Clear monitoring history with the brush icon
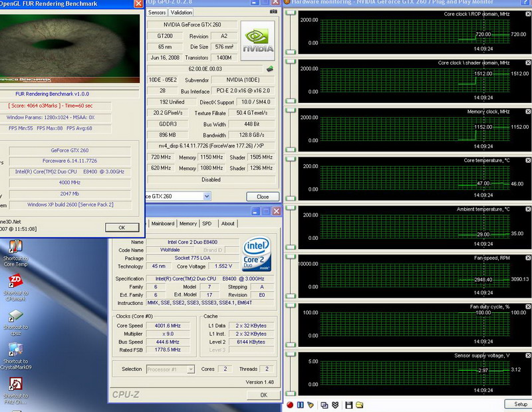The height and width of the screenshot is (412, 532). pos(311,405)
